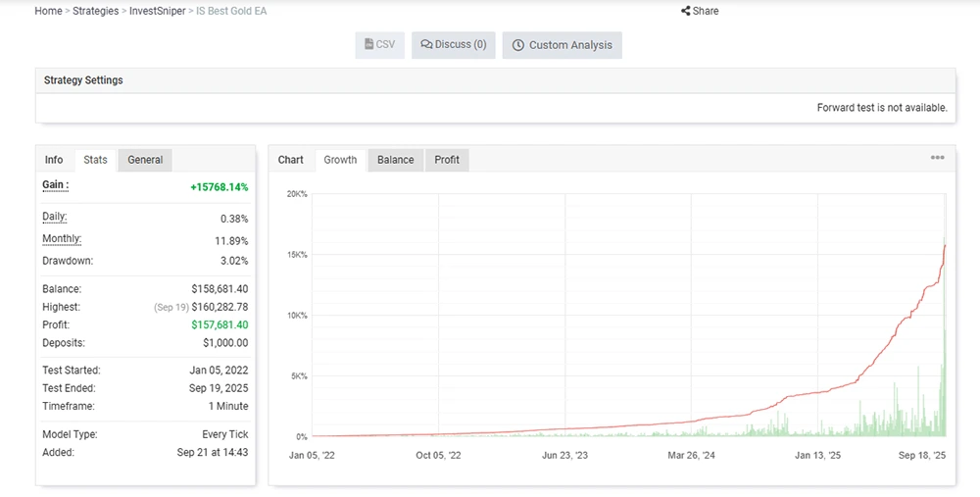980x497 pixels.
Task: Switch to the Balance chart tab
Action: (395, 160)
